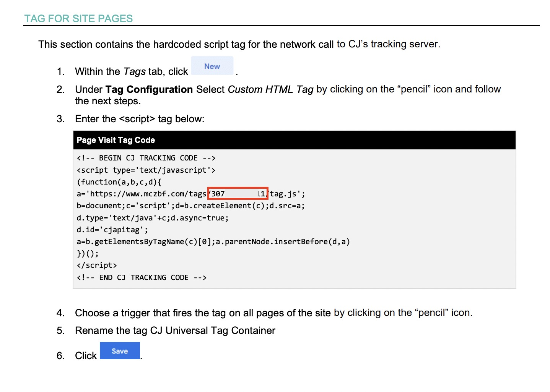This screenshot has height=392, width=550.
Task: Click the 'a=b.getElementsByTagName(c)[0]' code line
Action: 213,241
